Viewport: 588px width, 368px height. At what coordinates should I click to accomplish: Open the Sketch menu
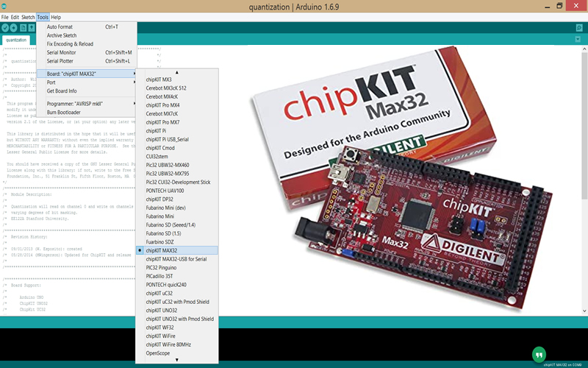click(28, 17)
